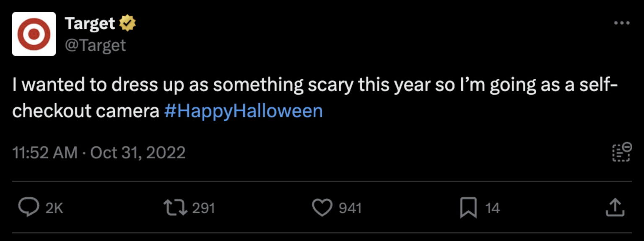Viewport: 644px width, 241px height.
Task: Open the Target display name profile link
Action: point(90,24)
